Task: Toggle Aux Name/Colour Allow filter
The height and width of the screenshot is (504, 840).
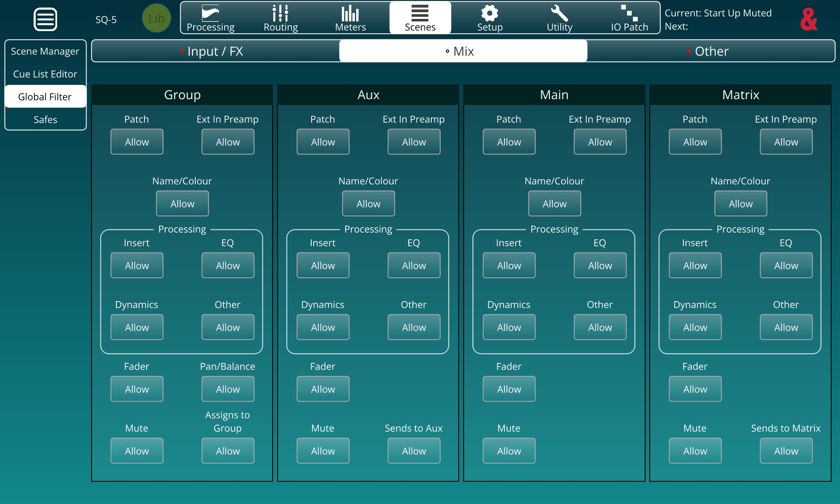Action: [x=368, y=204]
